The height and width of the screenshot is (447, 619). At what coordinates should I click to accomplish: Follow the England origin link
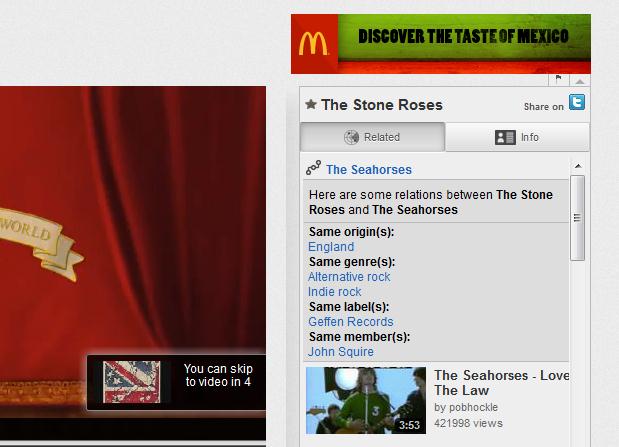pos(331,247)
